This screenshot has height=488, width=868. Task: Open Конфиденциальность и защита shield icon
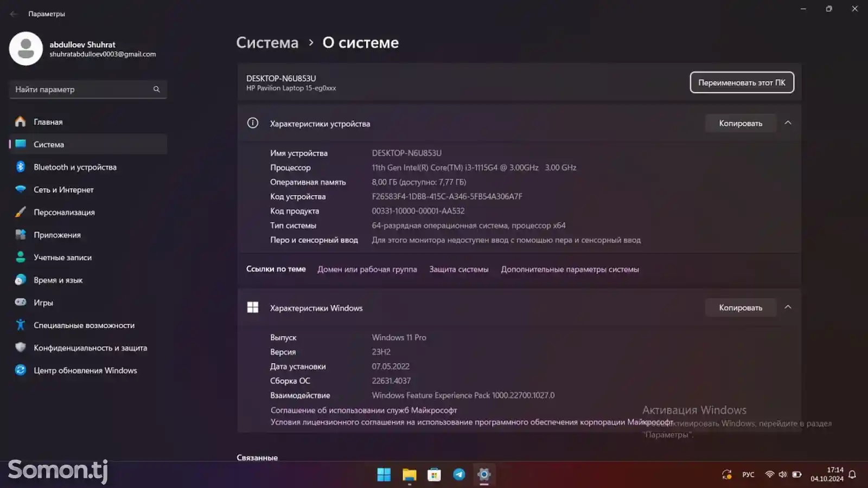[x=20, y=348]
